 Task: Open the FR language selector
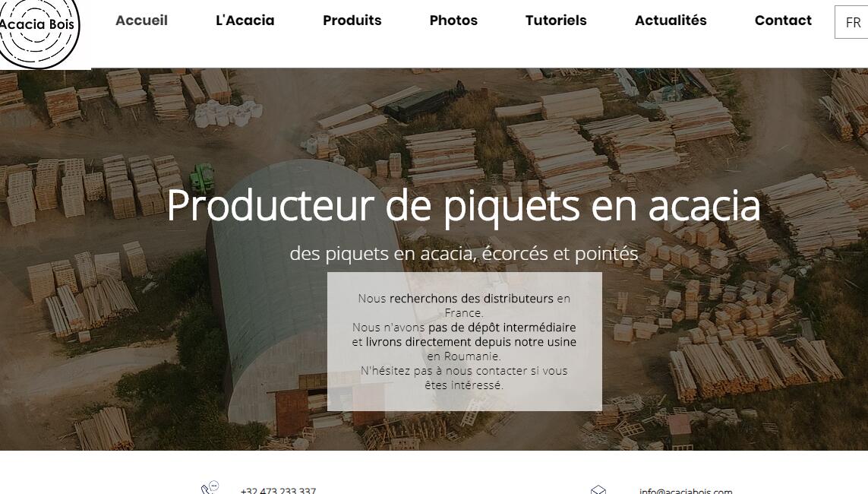point(852,22)
